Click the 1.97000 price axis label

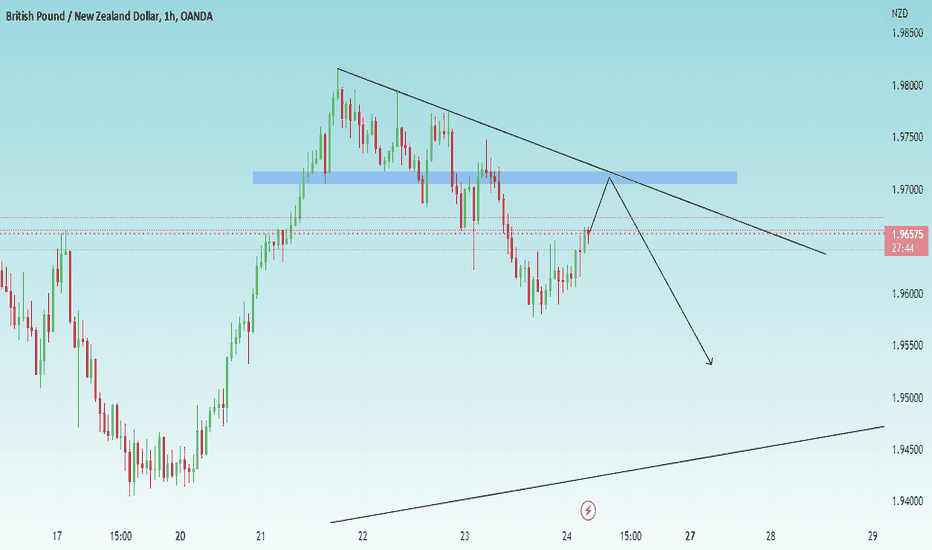tap(907, 190)
